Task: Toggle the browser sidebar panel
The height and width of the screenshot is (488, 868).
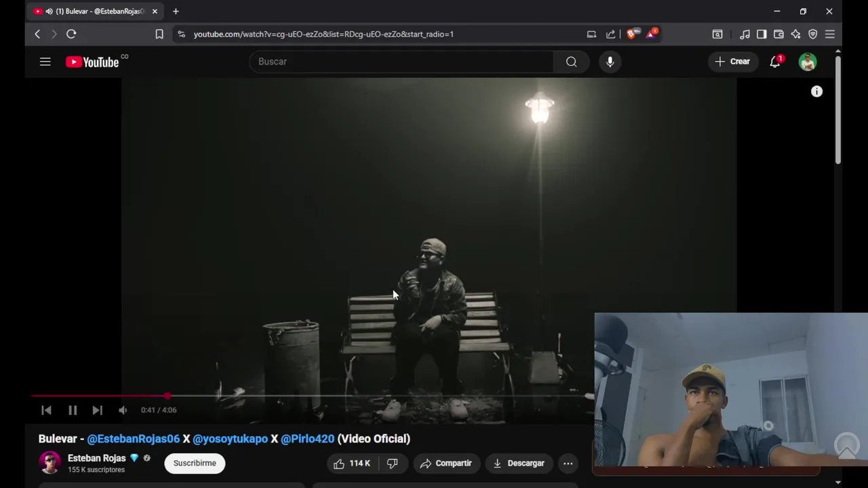Action: pos(762,34)
